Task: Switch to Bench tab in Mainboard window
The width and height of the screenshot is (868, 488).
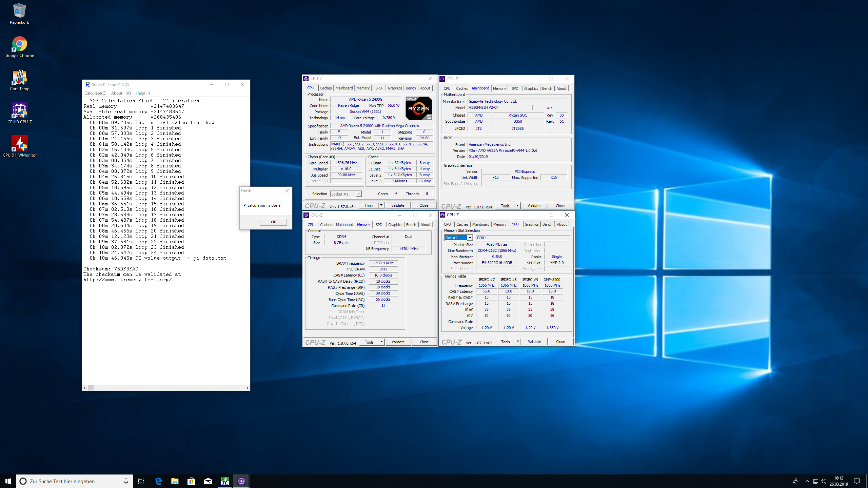Action: coord(547,88)
